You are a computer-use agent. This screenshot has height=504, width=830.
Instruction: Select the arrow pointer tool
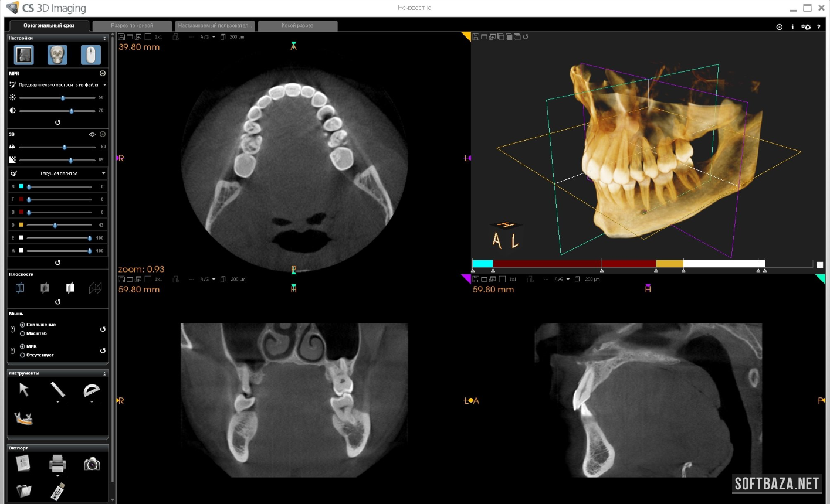[x=24, y=390]
